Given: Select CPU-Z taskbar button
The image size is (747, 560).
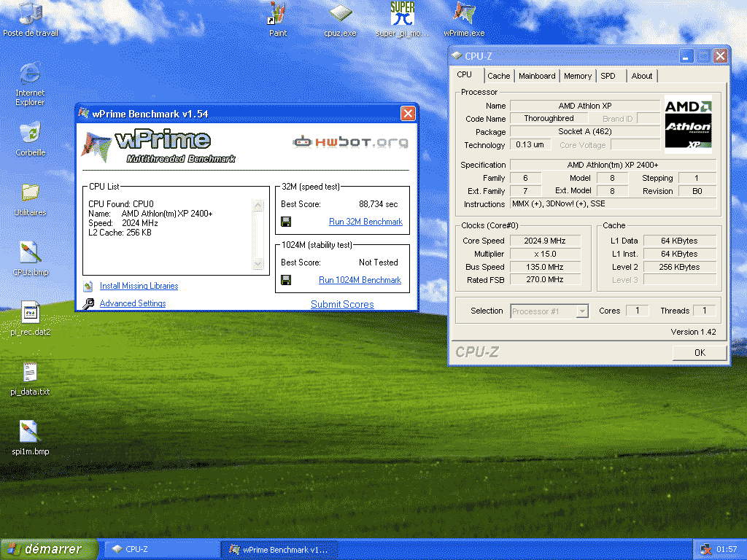Looking at the screenshot, I should coord(161,549).
